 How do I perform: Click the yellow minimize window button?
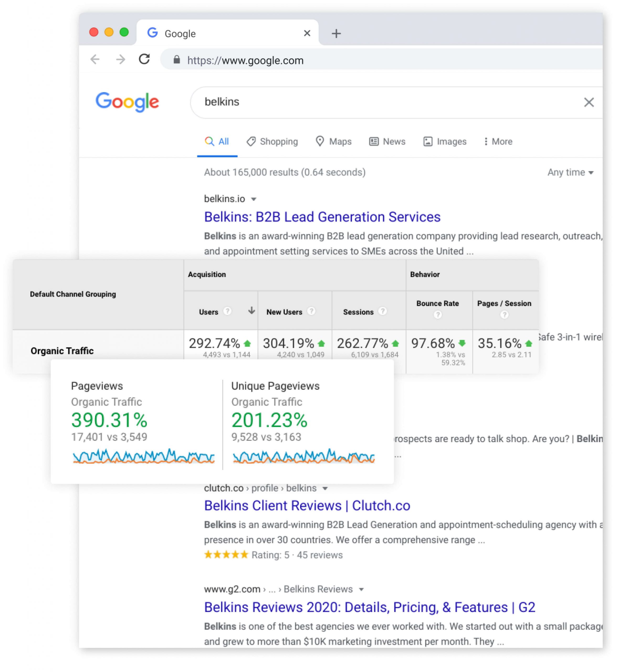click(x=109, y=32)
